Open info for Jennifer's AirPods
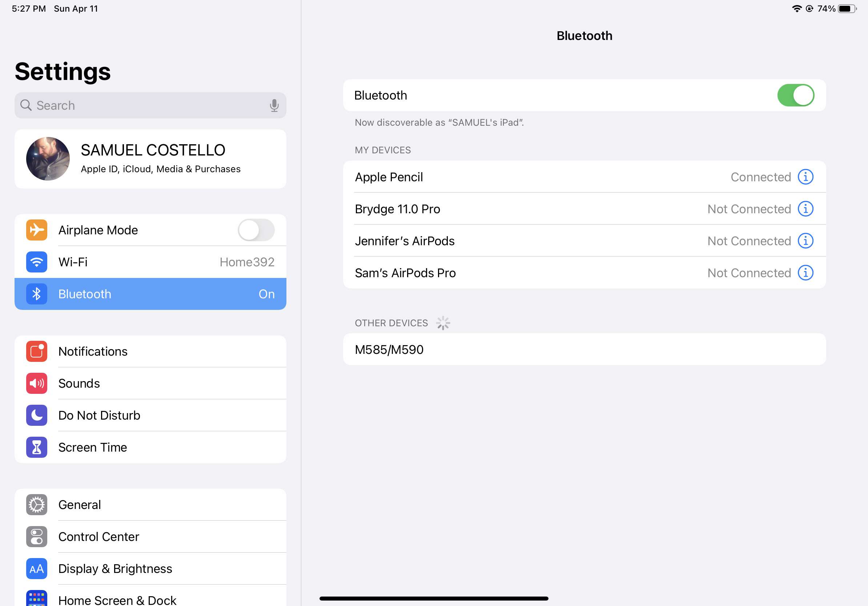This screenshot has height=606, width=868. point(805,241)
